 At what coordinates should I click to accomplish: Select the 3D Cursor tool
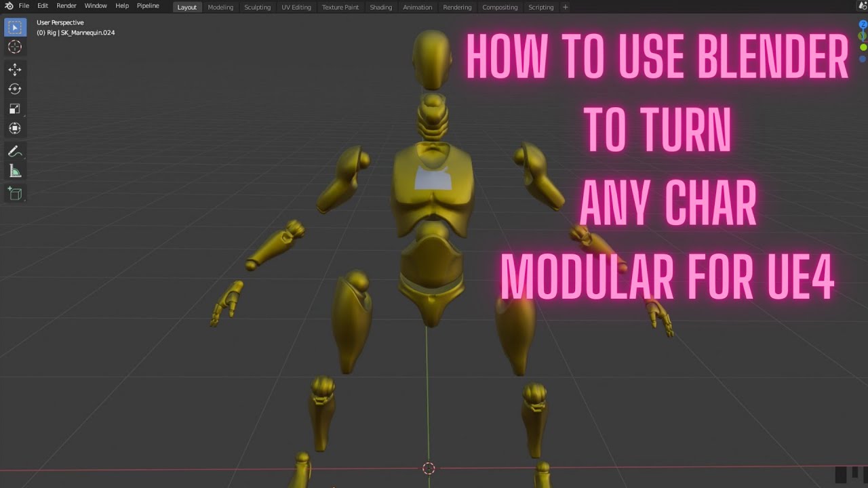[x=15, y=47]
